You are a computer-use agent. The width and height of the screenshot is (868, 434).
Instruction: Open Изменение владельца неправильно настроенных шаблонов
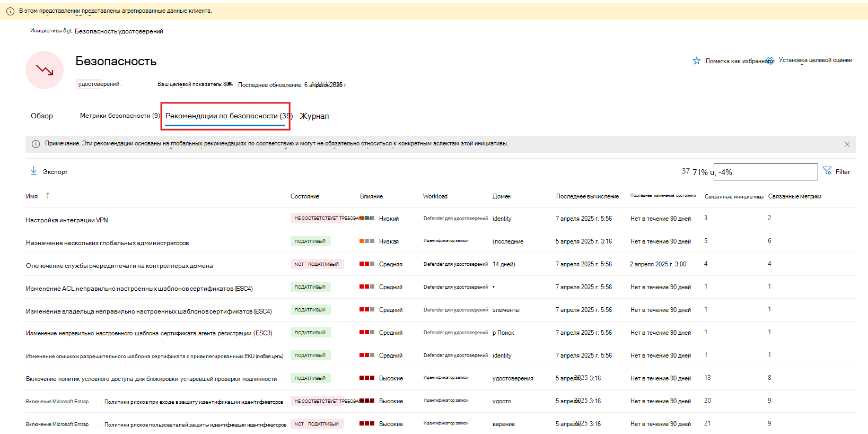tap(149, 311)
